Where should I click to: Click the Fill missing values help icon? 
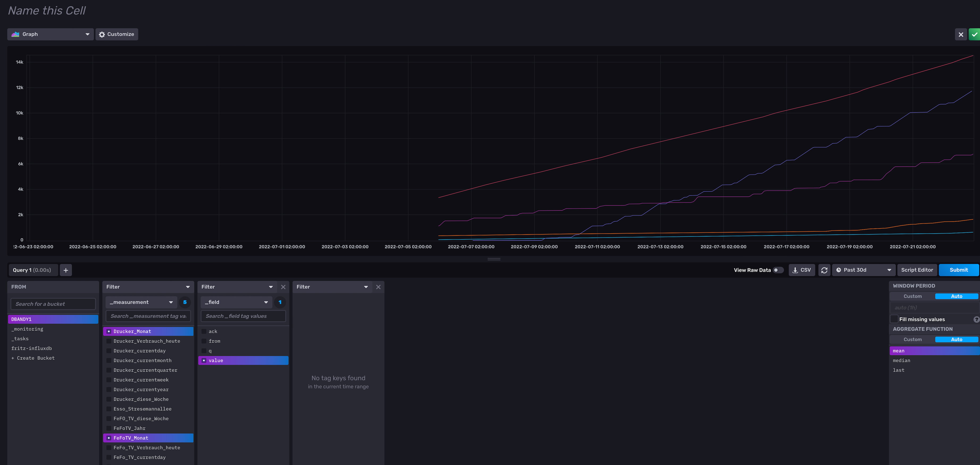point(976,320)
